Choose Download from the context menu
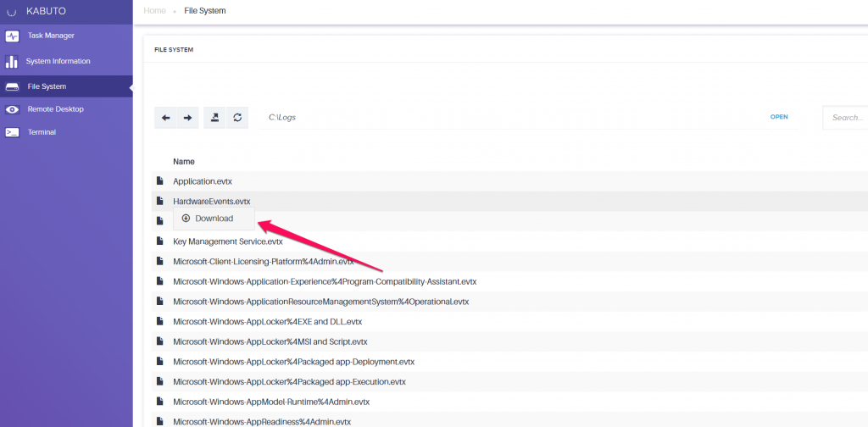 (214, 219)
